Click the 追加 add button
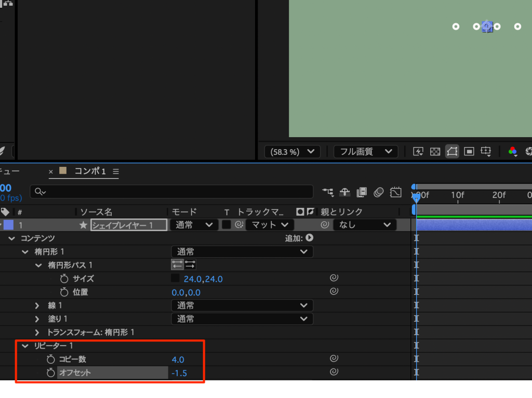 click(309, 238)
